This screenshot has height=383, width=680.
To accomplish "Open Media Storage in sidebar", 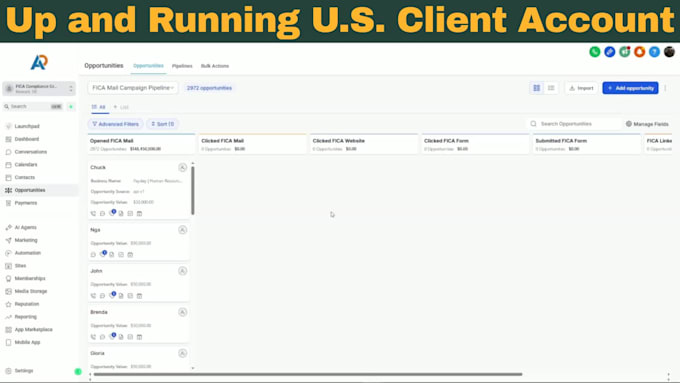I will coord(30,291).
